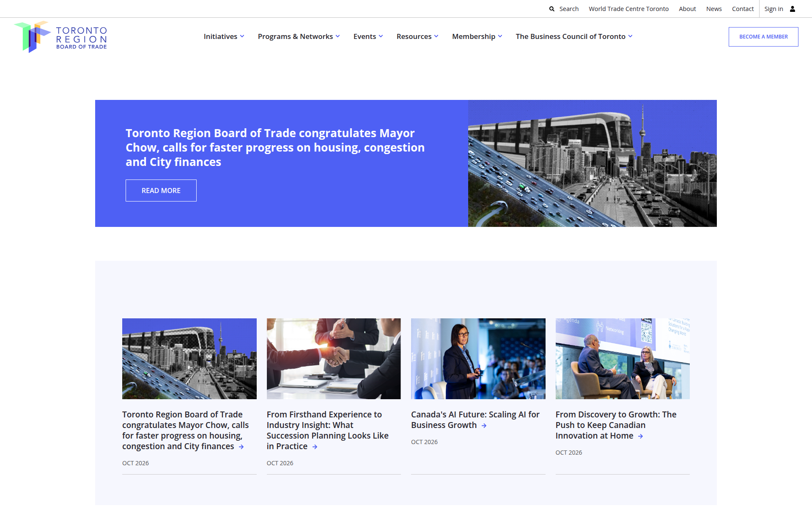Open the hero banner highway and skyline image
Viewport: 812px width, 508px height.
(x=592, y=163)
